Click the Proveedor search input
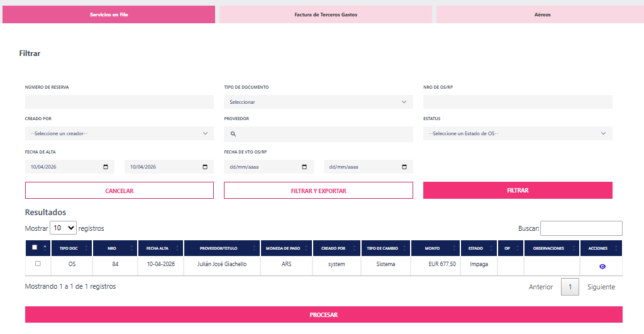The image size is (644, 334). (x=318, y=134)
